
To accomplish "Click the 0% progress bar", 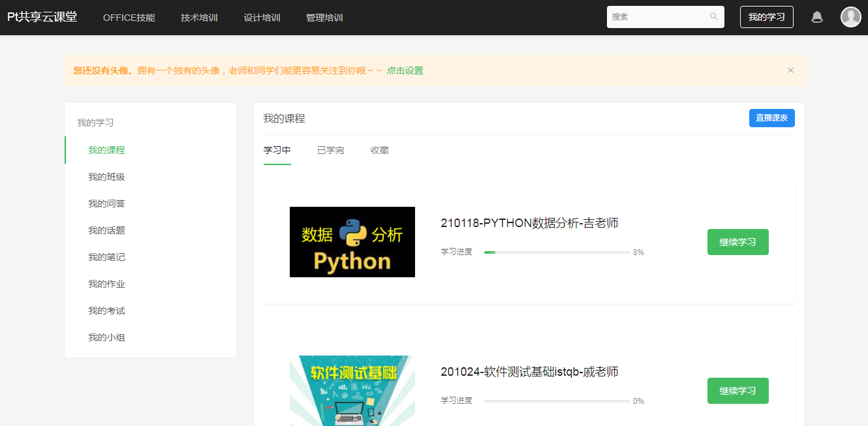I will 557,401.
